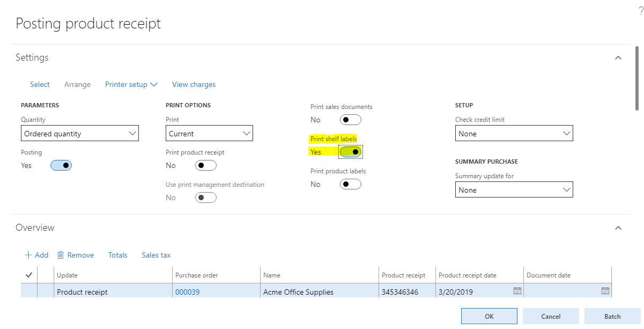Open the Product receipt date calendar picker

coord(517,291)
